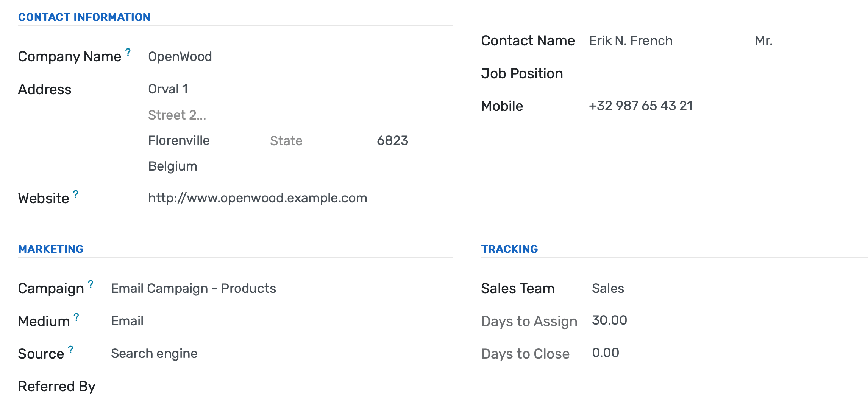
Task: Select the campaign Email Campaign - Products
Action: point(193,288)
